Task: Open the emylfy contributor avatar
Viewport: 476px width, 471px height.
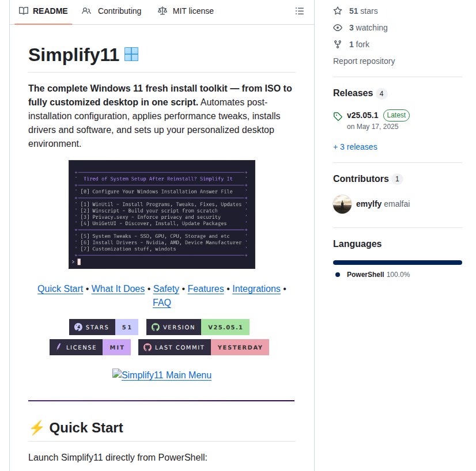Action: click(x=342, y=204)
